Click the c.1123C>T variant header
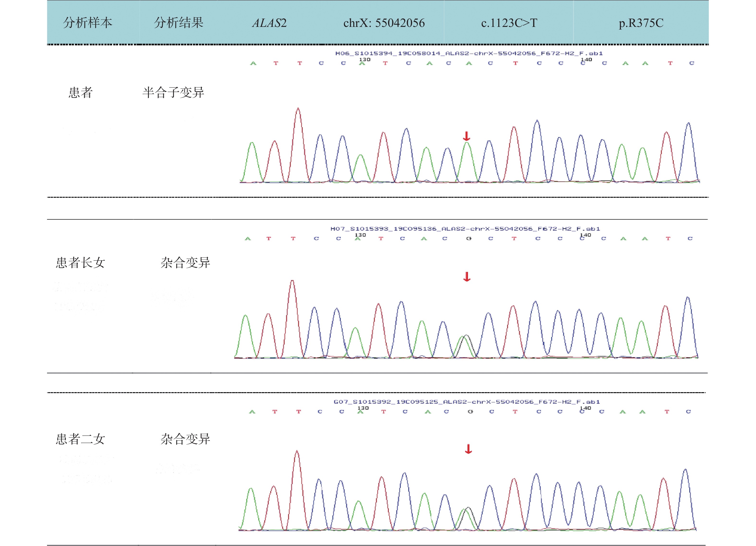Image resolution: width=756 pixels, height=546 pixels. (509, 23)
